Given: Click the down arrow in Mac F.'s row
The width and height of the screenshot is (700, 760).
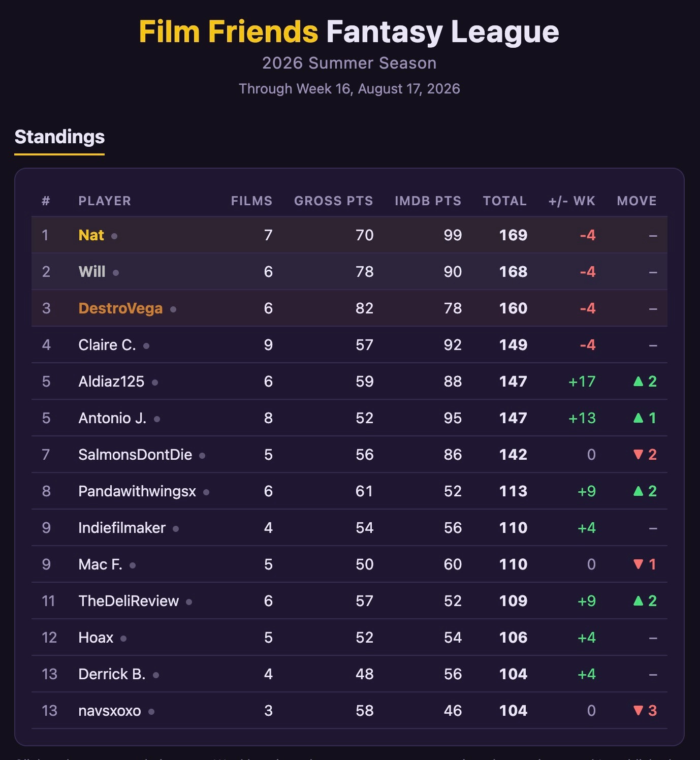Looking at the screenshot, I should pos(639,564).
